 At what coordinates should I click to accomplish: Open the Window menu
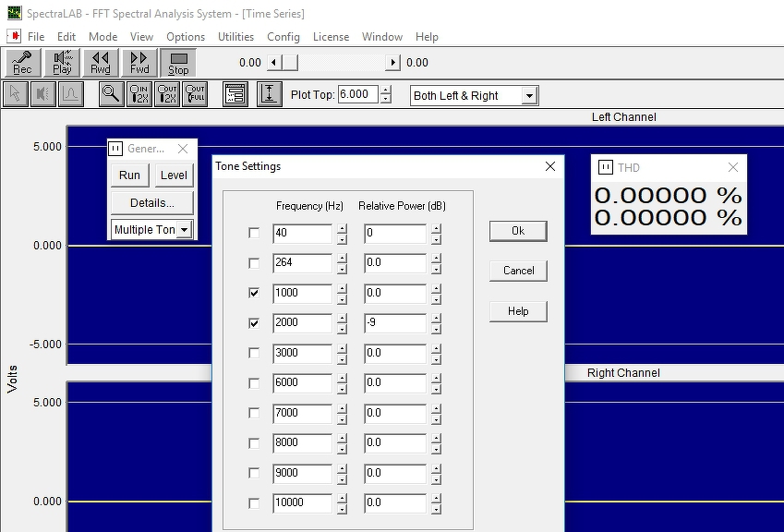tap(382, 37)
